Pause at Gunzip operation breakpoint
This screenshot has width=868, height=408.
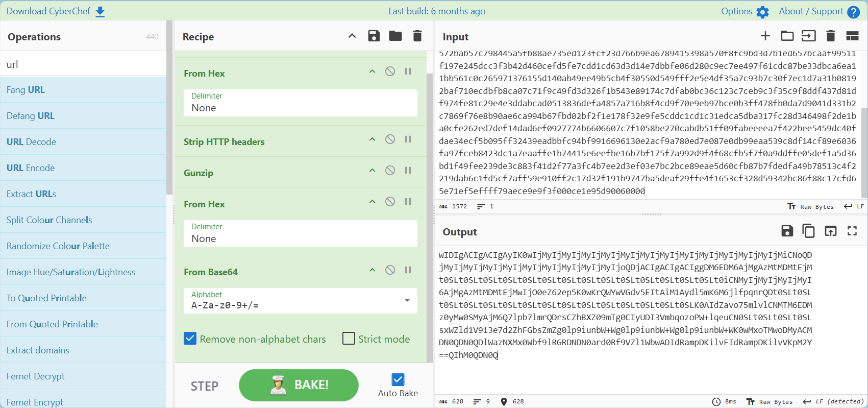click(x=408, y=171)
